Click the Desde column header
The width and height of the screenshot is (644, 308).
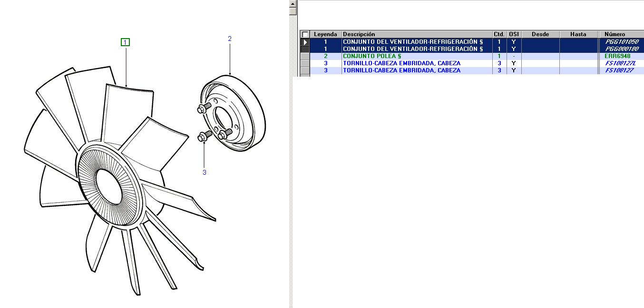coord(540,34)
